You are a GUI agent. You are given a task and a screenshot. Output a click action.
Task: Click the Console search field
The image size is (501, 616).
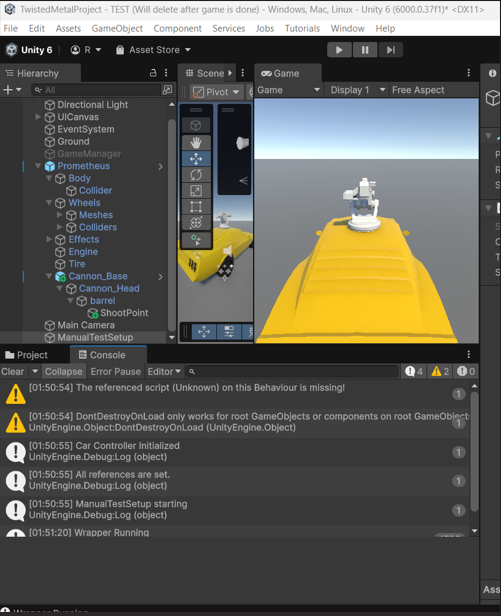pyautogui.click(x=292, y=371)
